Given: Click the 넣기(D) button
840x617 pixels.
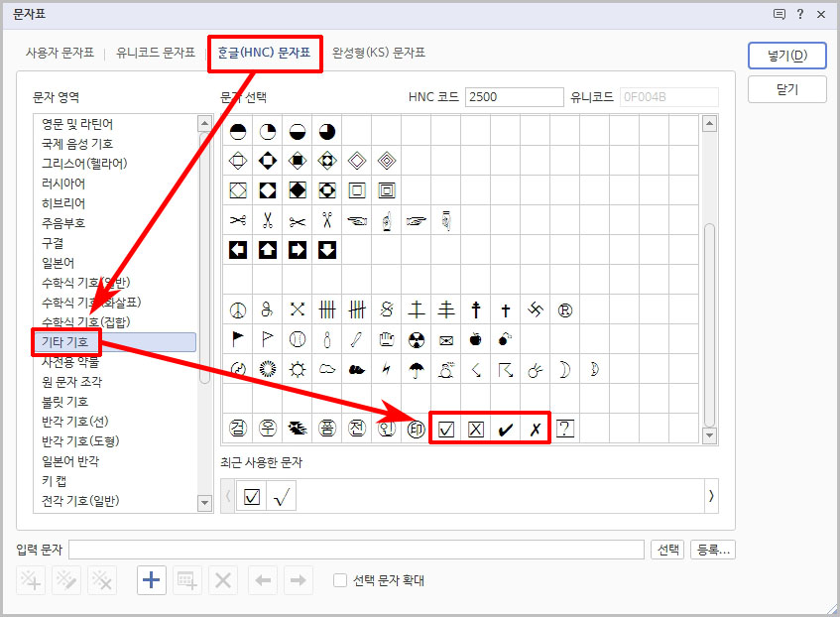Looking at the screenshot, I should click(x=785, y=56).
